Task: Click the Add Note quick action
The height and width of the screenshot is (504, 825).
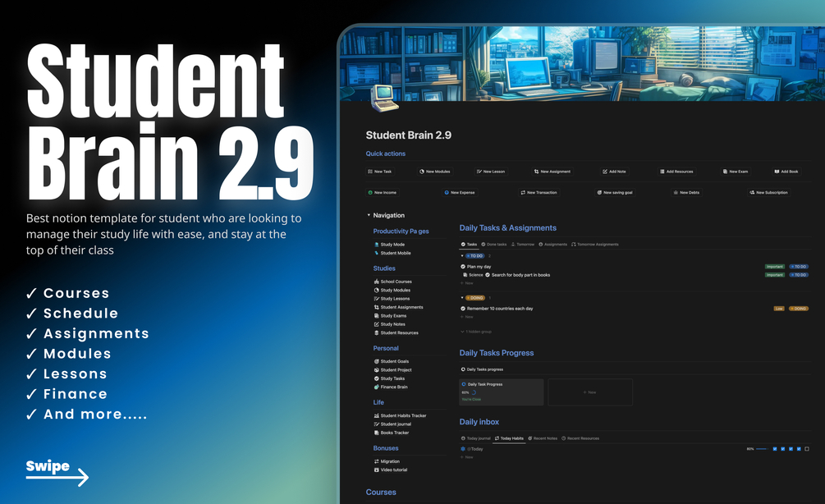Action: (614, 172)
